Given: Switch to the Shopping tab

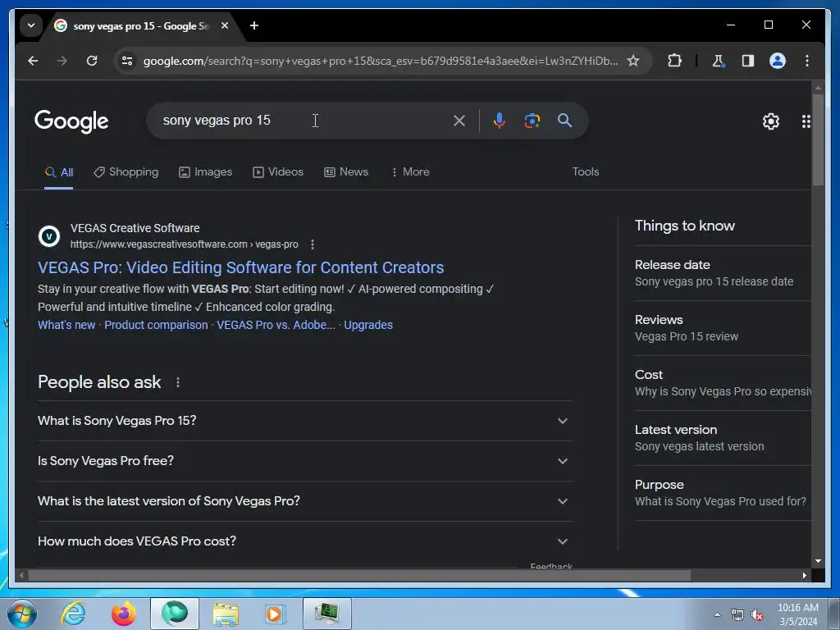Looking at the screenshot, I should (x=126, y=172).
